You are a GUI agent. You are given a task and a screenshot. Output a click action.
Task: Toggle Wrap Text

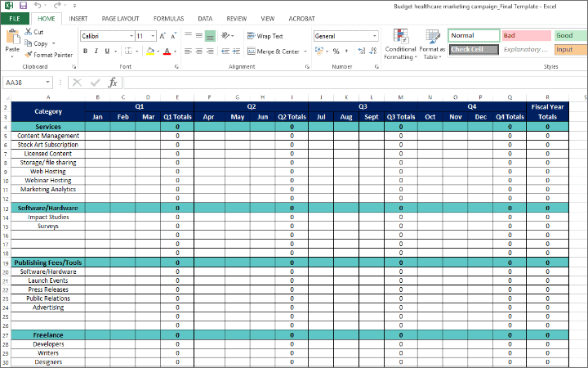tap(265, 36)
